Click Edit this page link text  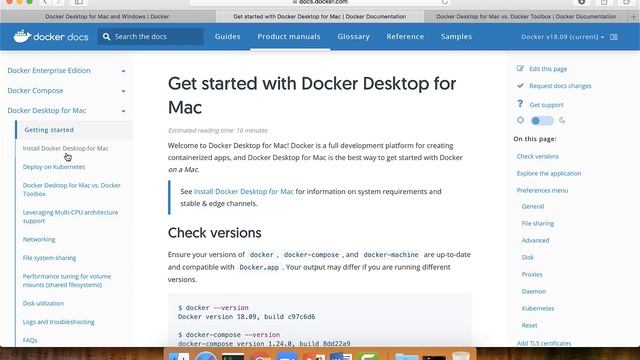548,69
